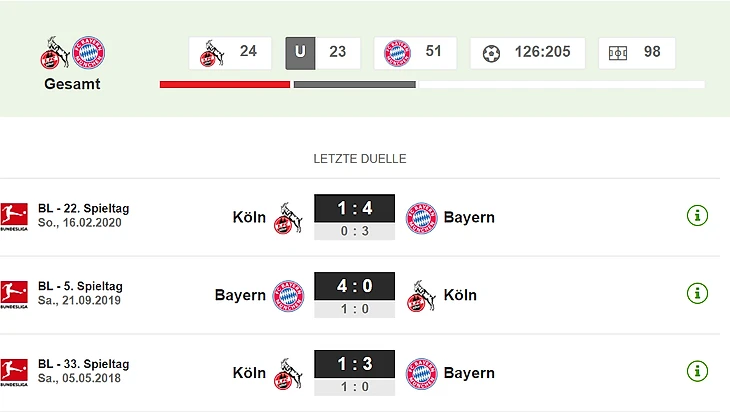Click Bayern crest in 51 wins box
The image size is (730, 412).
pos(397,53)
